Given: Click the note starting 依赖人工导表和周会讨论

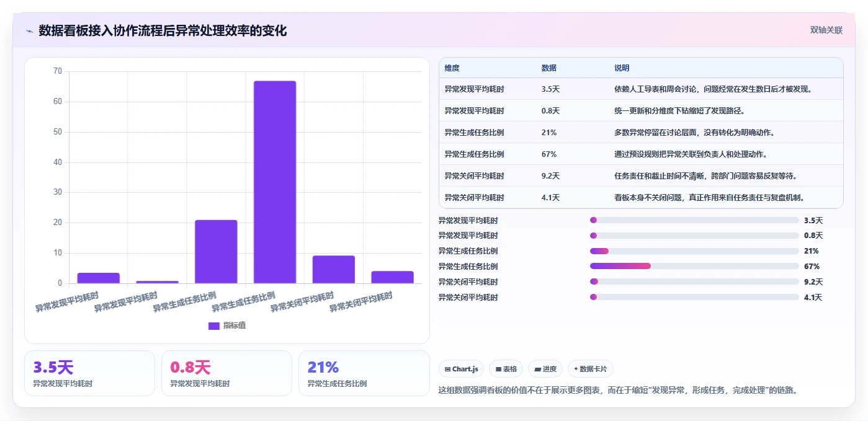Looking at the screenshot, I should [x=714, y=89].
